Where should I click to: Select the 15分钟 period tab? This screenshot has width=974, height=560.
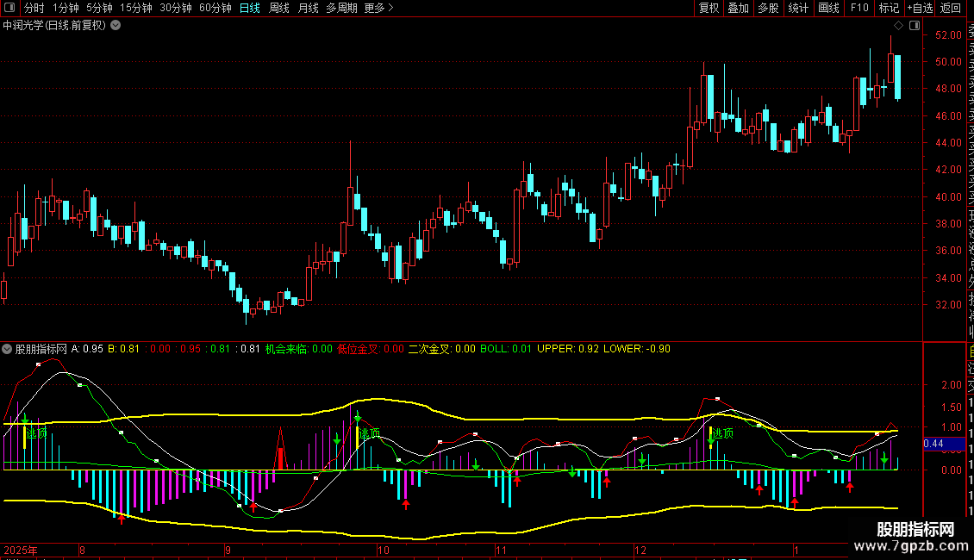[136, 8]
